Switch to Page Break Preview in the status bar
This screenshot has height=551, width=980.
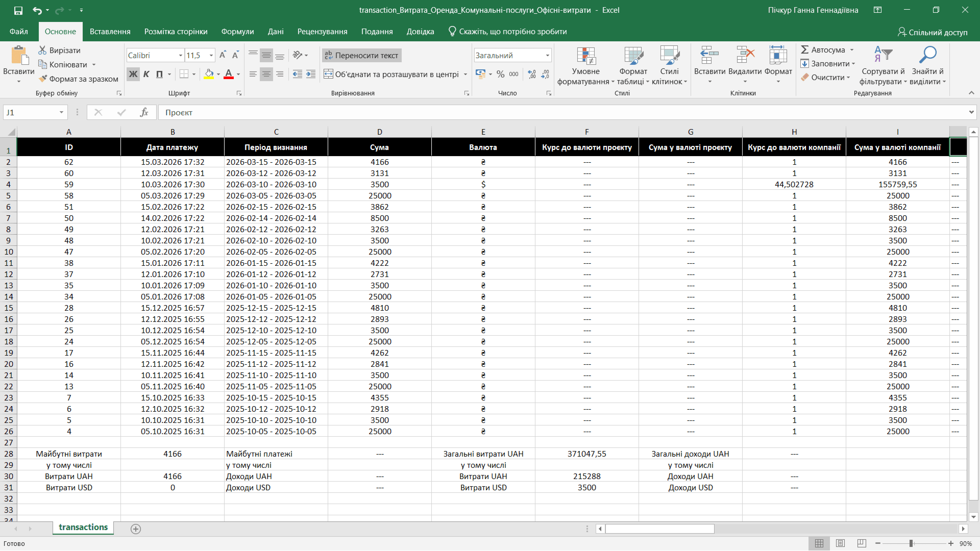861,543
